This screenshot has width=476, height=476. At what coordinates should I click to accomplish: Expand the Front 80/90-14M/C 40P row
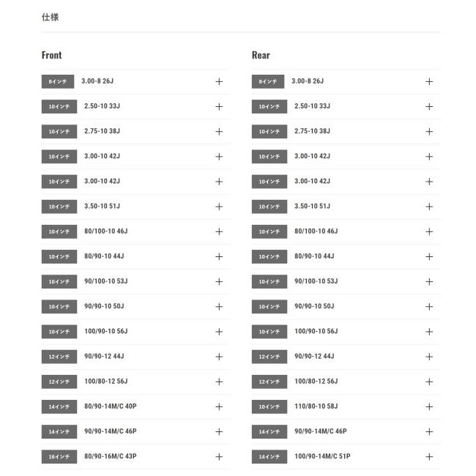pos(219,406)
